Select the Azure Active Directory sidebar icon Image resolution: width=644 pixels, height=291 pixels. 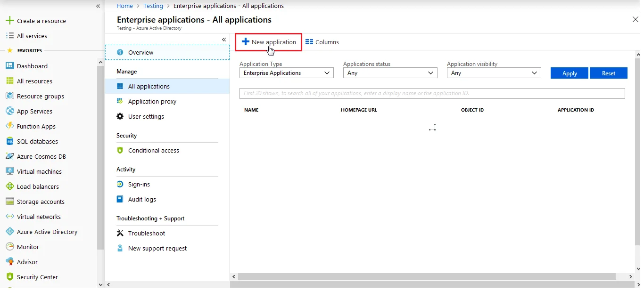[x=10, y=232]
